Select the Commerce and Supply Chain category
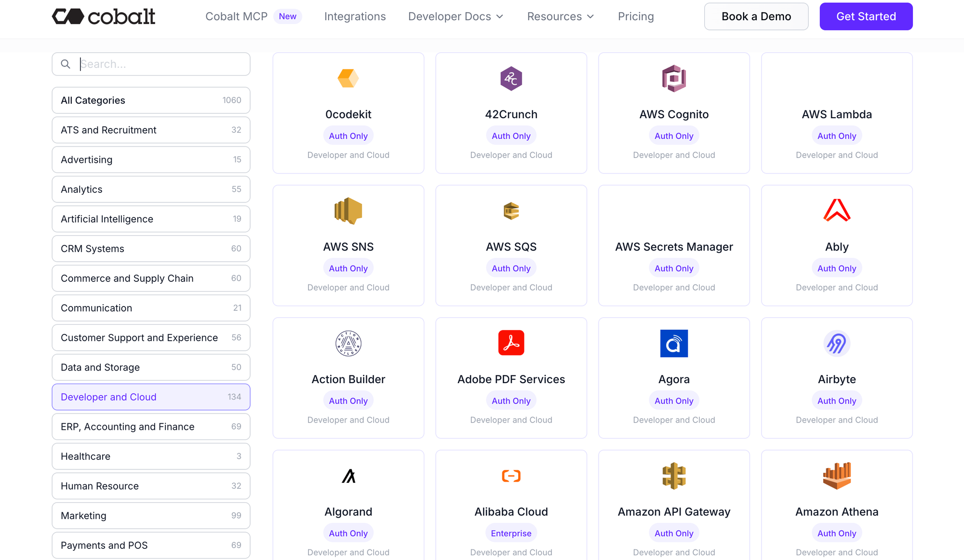 [151, 278]
